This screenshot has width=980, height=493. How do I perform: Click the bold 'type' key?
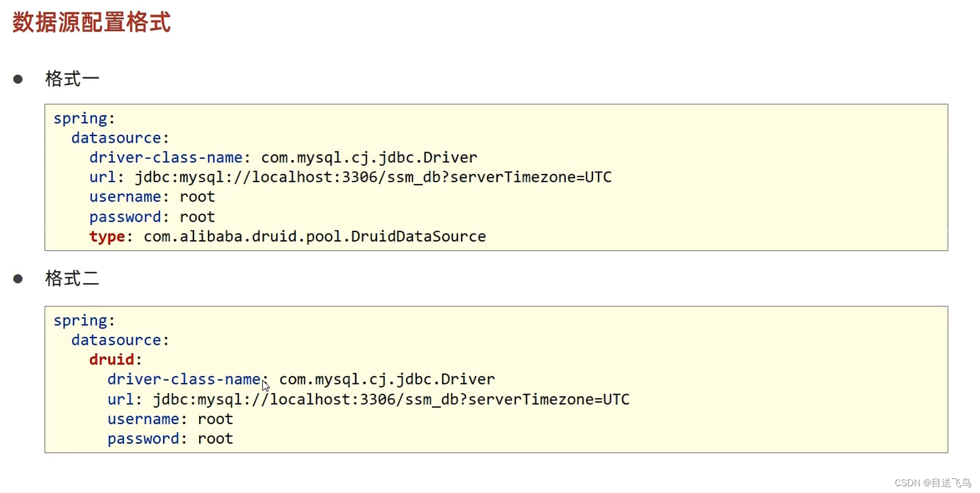[x=107, y=237]
